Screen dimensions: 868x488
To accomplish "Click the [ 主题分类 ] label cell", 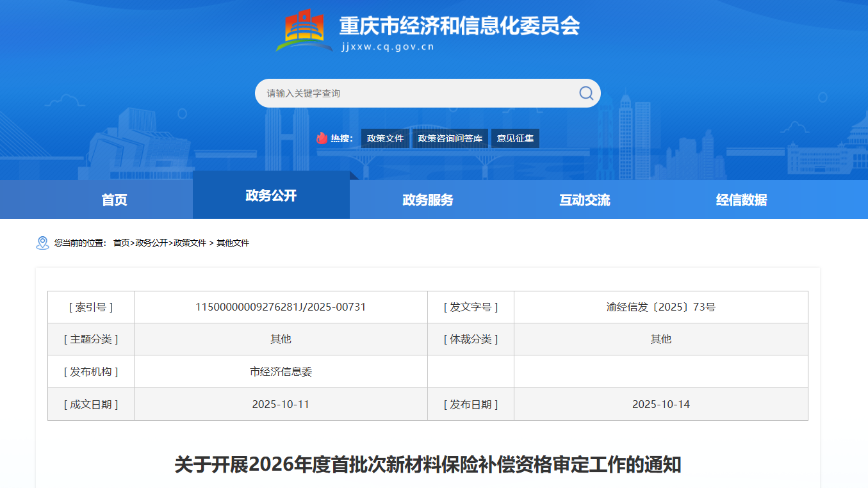I will pos(91,339).
